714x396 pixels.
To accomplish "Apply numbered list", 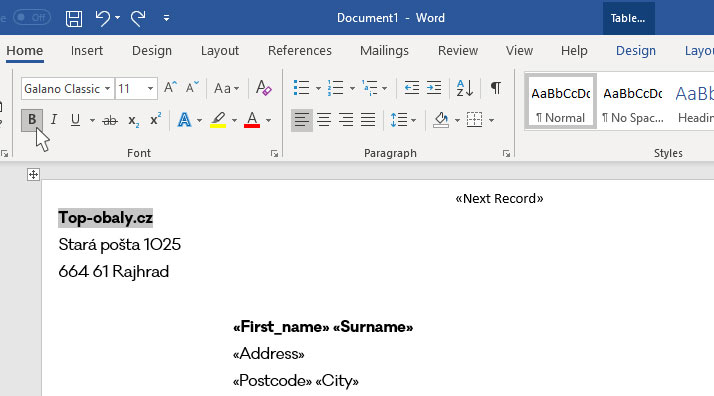I will click(x=336, y=87).
